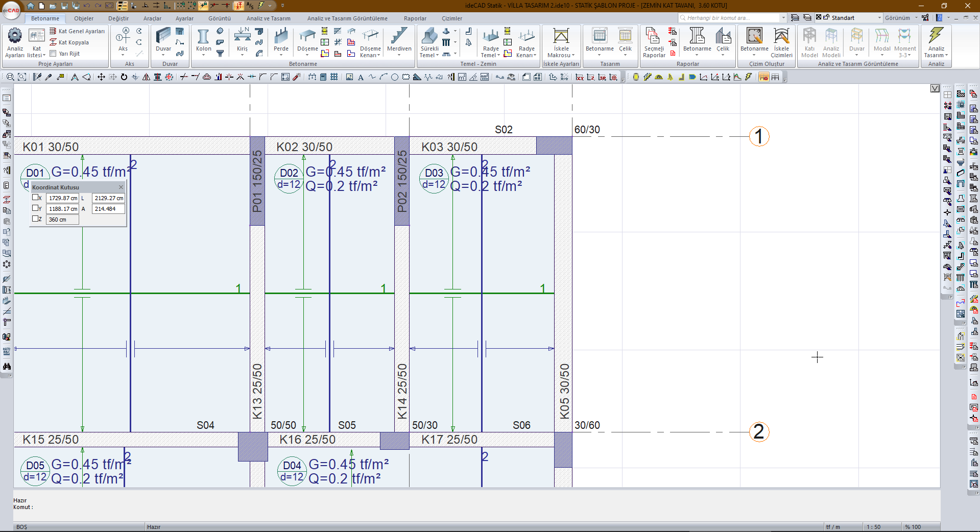The height and width of the screenshot is (532, 980).
Task: Click binoculars find icon in left sidebar
Action: [7, 367]
